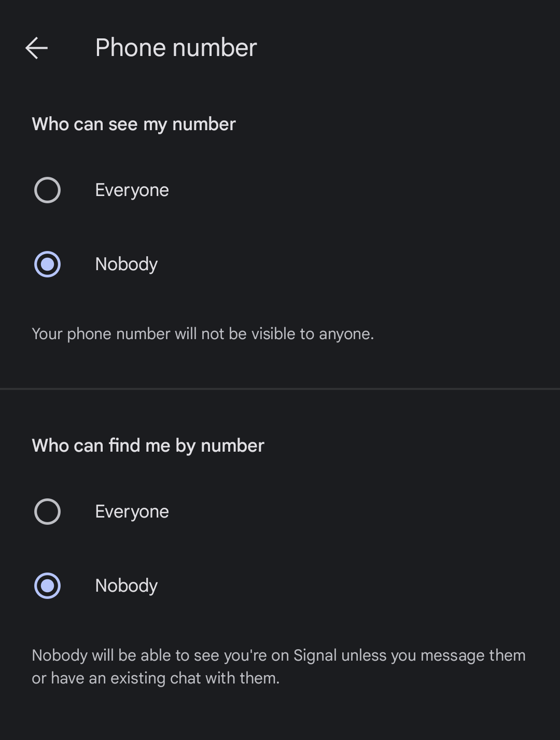Tap the Everyone label in the see my number section

(x=132, y=190)
